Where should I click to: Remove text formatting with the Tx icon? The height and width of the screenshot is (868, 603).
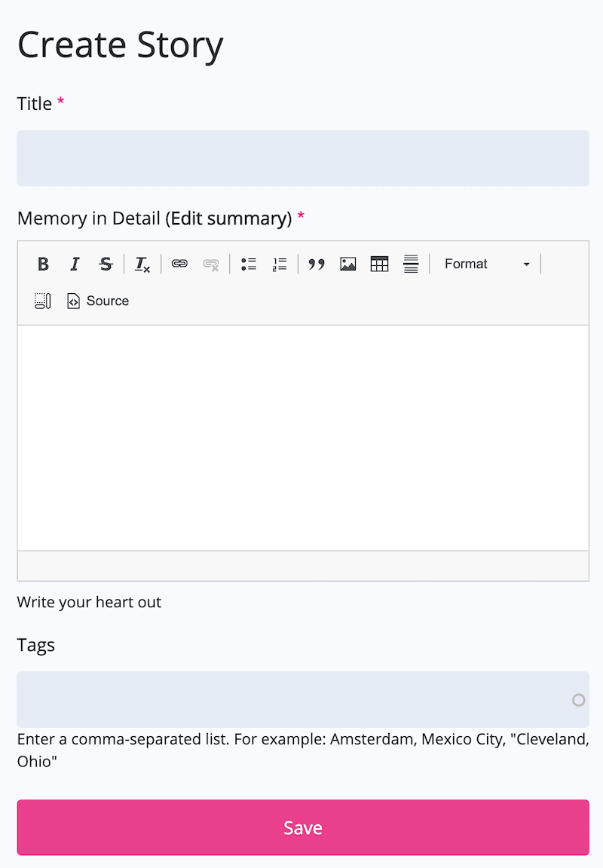point(142,264)
